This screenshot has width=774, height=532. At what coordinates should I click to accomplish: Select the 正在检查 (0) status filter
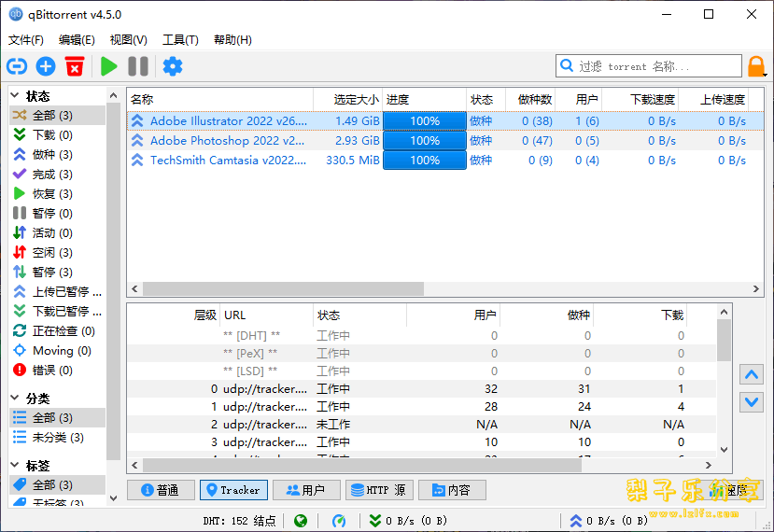click(57, 331)
